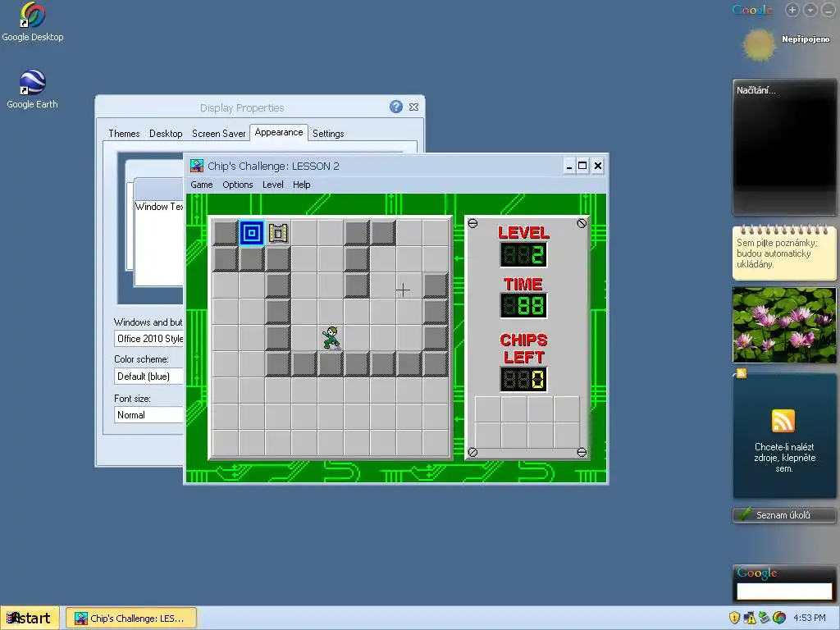Open the Color scheme Default (blue) dropdown
The image size is (840, 630).
point(149,376)
